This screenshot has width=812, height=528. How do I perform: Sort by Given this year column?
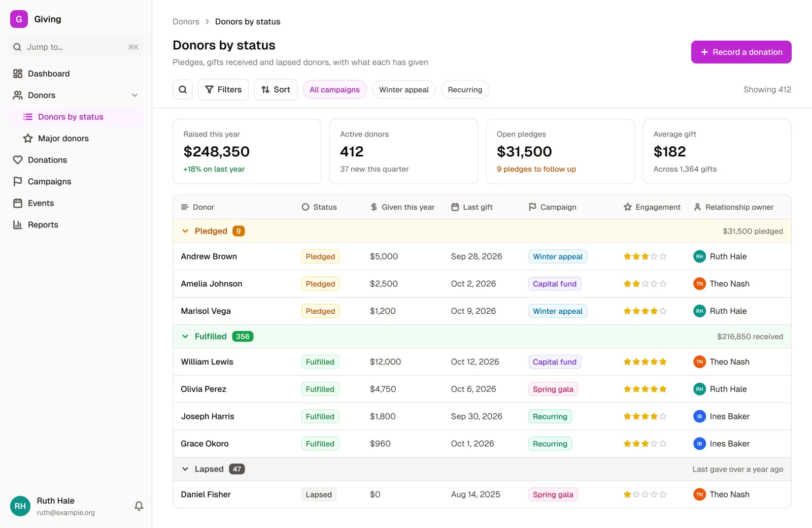[x=402, y=207]
